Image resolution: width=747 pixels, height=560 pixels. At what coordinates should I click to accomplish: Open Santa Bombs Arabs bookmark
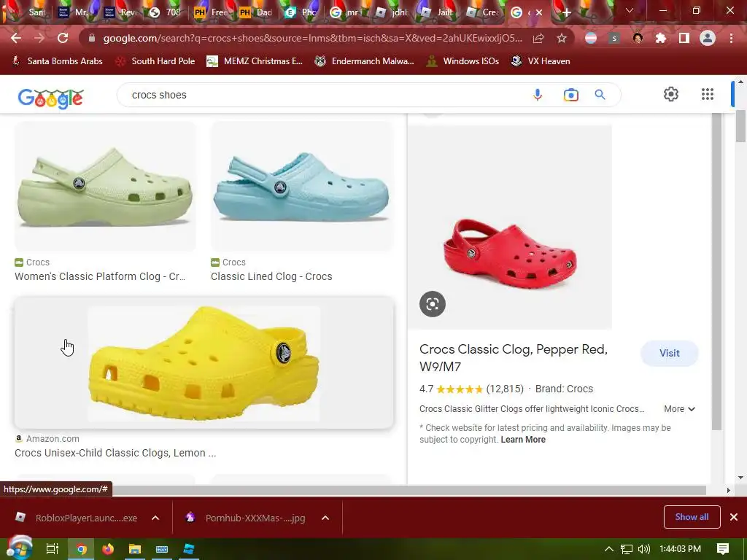(x=57, y=61)
